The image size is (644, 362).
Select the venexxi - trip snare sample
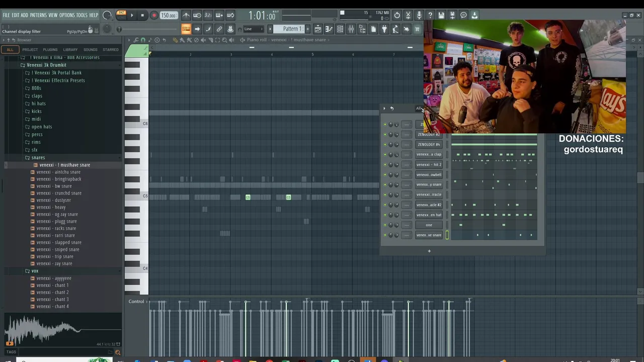[x=55, y=257]
